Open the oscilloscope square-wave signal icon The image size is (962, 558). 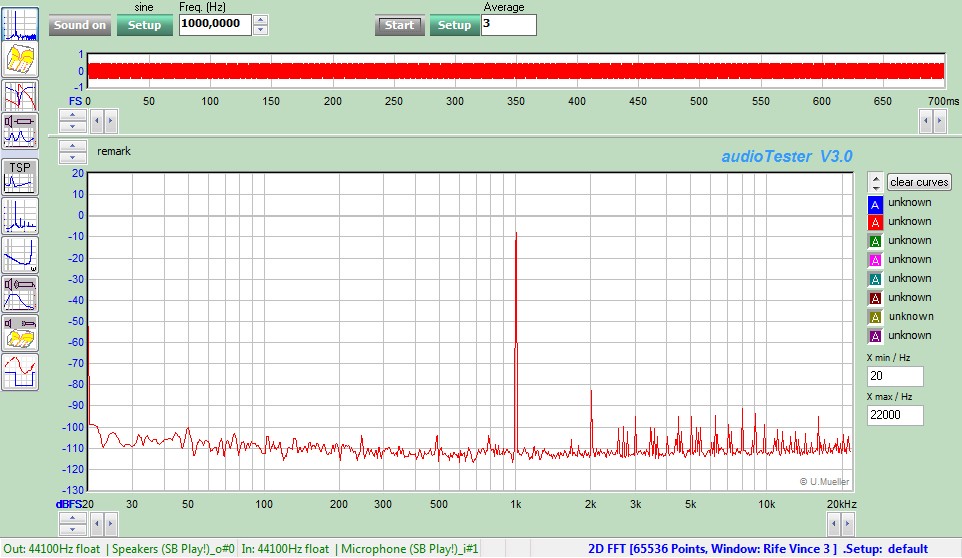(x=20, y=372)
